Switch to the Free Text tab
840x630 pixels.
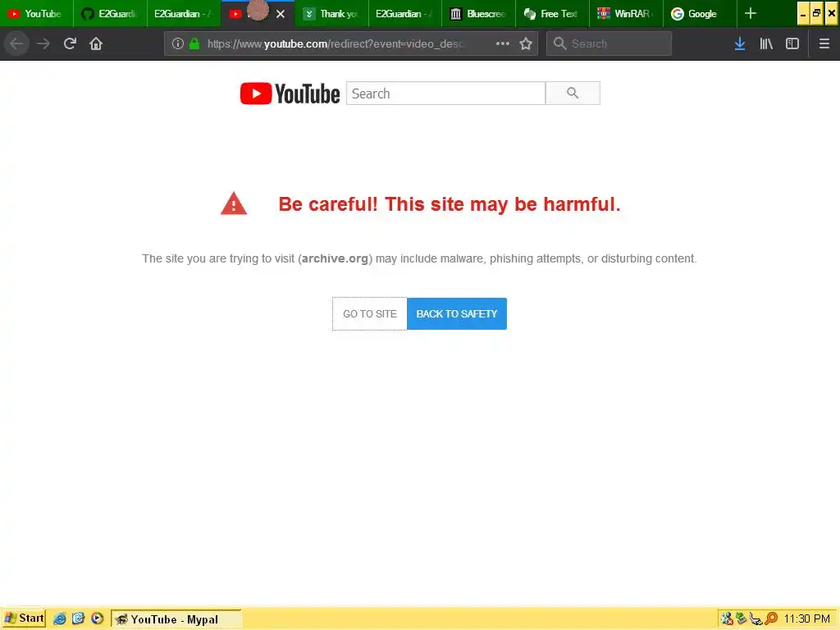click(552, 13)
